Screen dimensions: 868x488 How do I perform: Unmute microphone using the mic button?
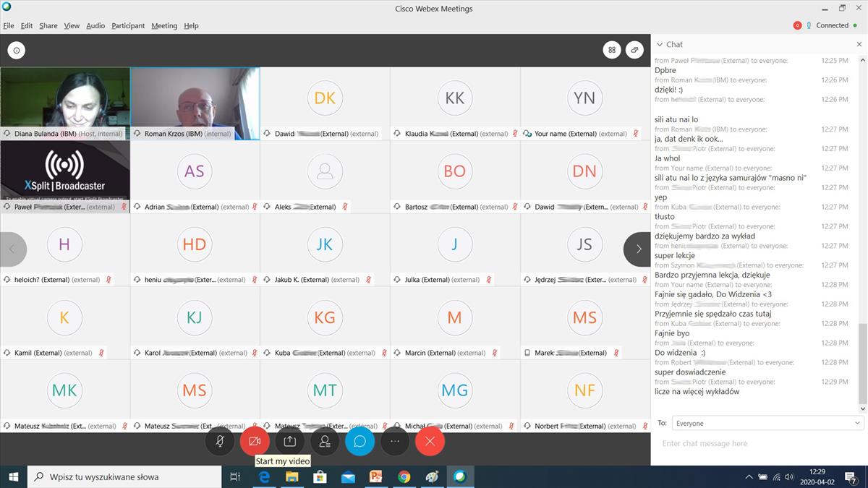[x=220, y=441]
